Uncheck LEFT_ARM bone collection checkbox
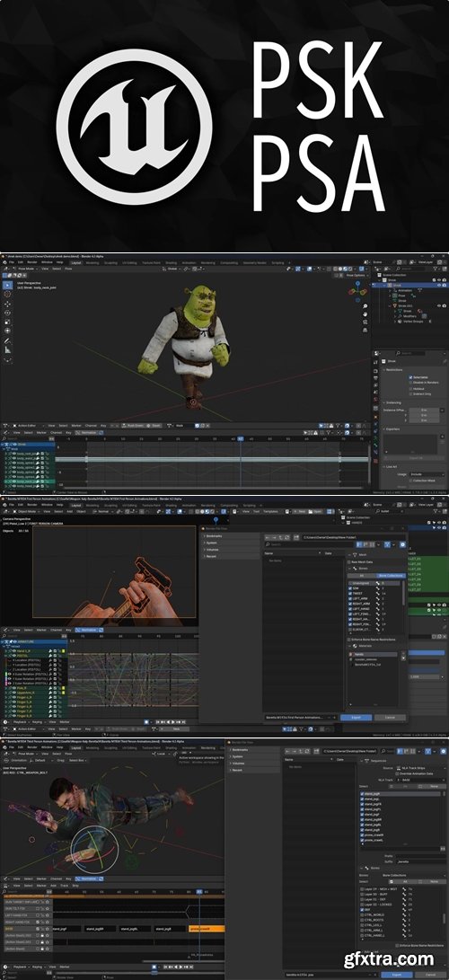This screenshot has height=980, width=449. (x=350, y=598)
